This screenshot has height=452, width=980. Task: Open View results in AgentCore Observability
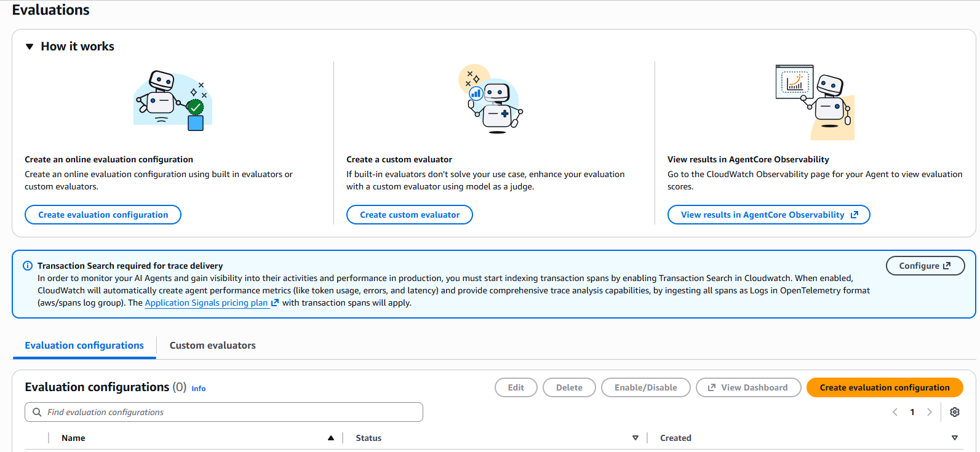(x=768, y=215)
